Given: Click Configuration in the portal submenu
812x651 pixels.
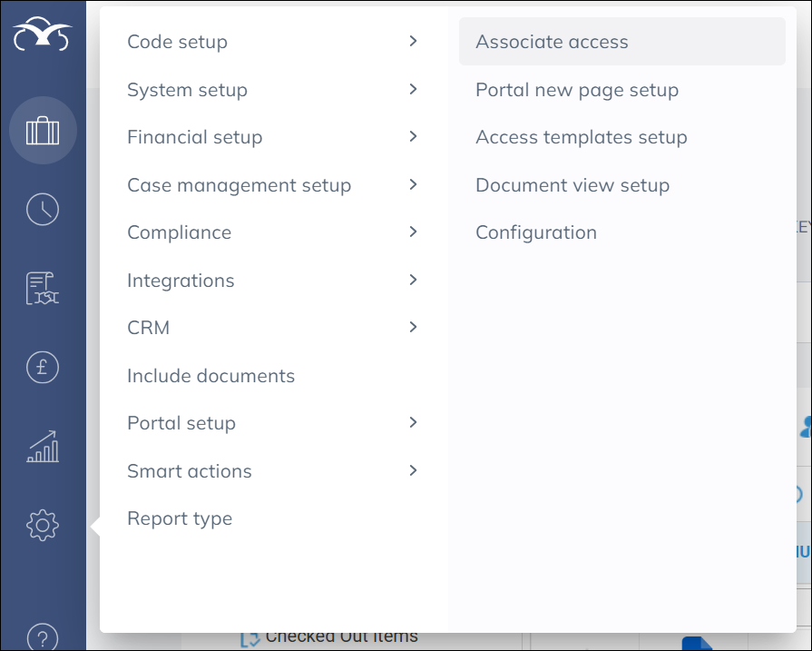Looking at the screenshot, I should (x=536, y=232).
